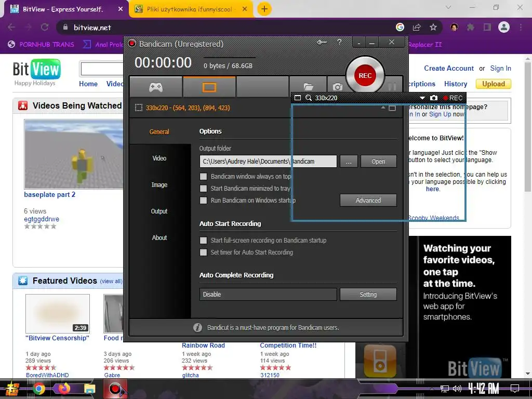Click small REC button on capture frame
Screen dimensions: 532x399
[453, 98]
